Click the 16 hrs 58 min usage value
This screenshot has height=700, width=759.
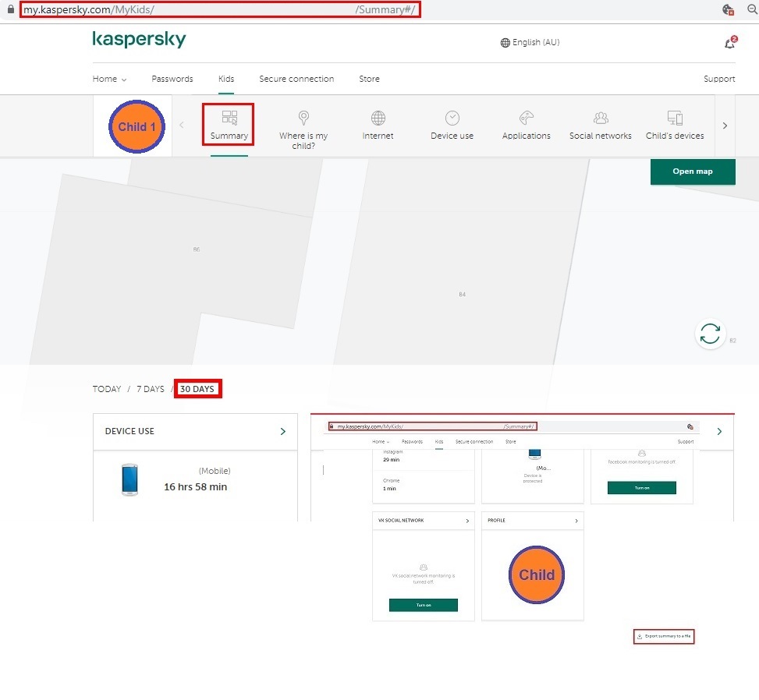click(x=196, y=486)
